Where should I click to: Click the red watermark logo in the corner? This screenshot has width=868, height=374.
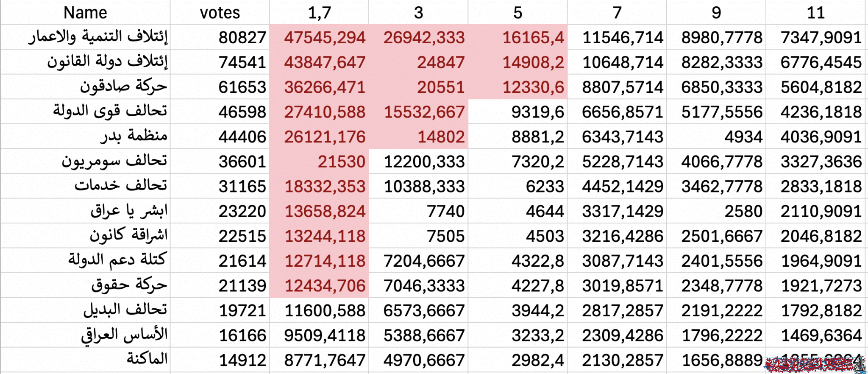(x=815, y=364)
